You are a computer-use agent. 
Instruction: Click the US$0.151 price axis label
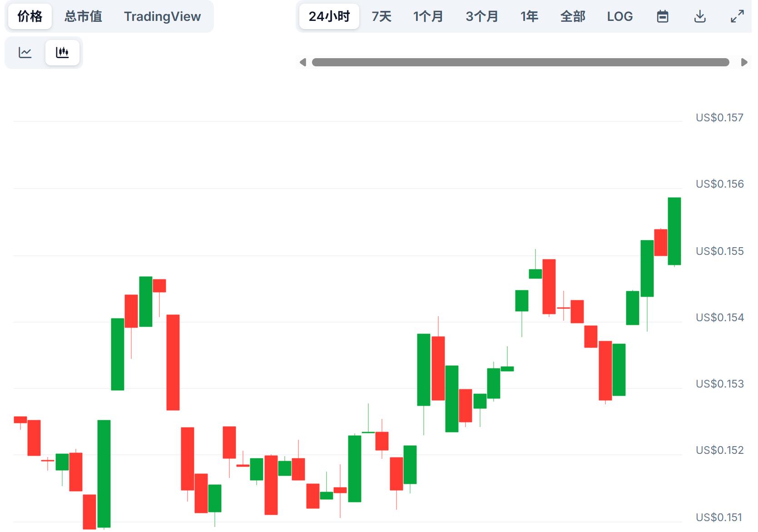pos(719,517)
